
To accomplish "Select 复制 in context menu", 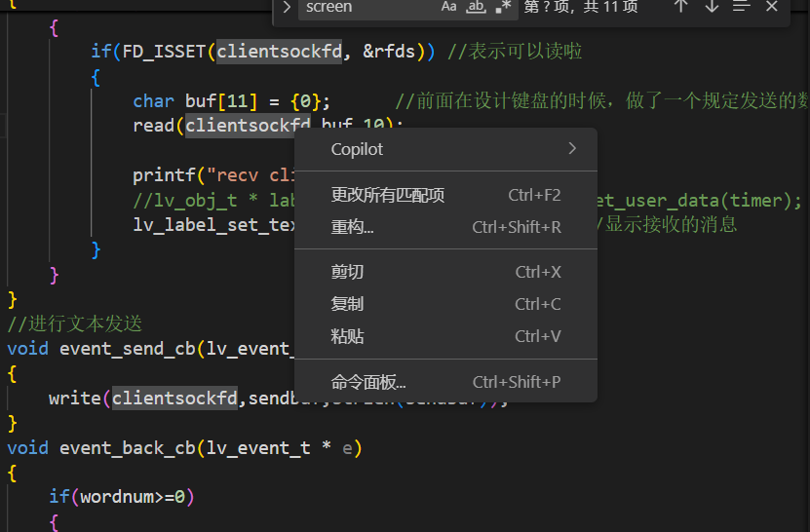I will tap(445, 304).
